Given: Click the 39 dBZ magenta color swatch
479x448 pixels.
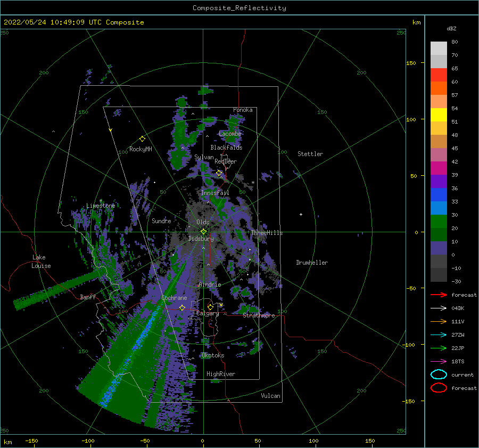Looking at the screenshot, I should pyautogui.click(x=439, y=168).
